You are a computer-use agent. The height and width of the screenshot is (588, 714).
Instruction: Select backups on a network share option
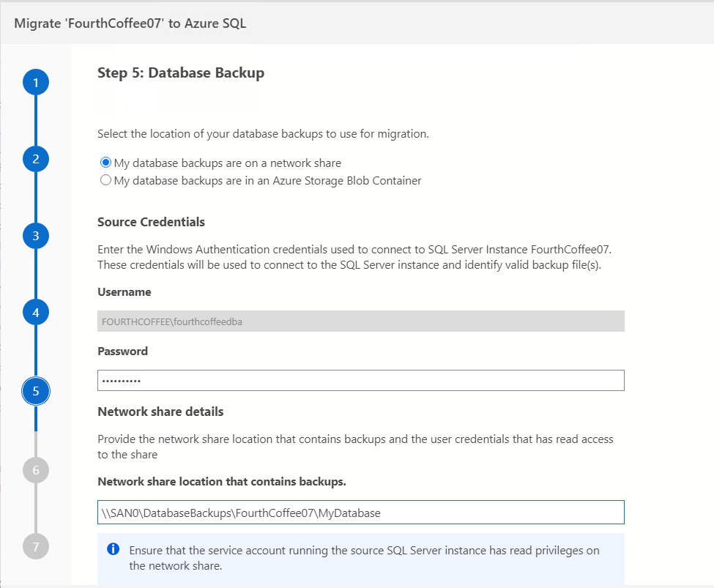(x=105, y=163)
